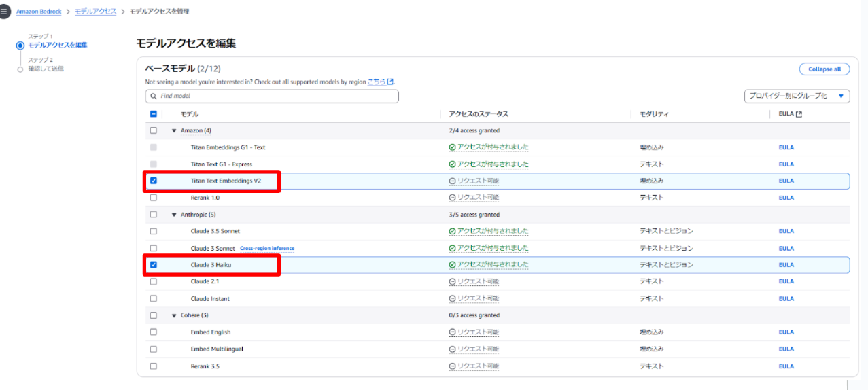Check the Claude Instant checkbox
Viewport: 868px width, 390px height.
pos(153,298)
